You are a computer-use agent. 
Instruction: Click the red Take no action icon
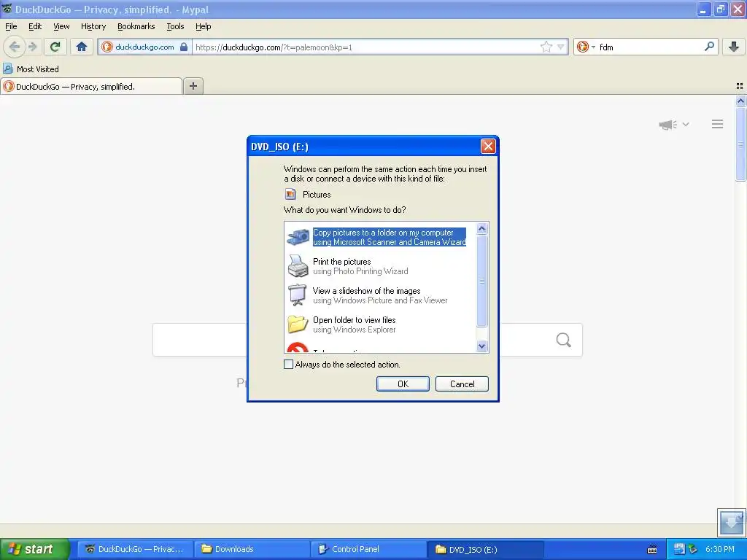coord(298,348)
